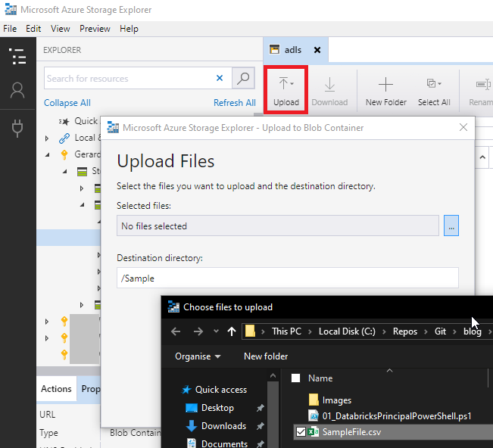The width and height of the screenshot is (493, 448).
Task: Open the Select All dropdown button
Action: coord(434,90)
